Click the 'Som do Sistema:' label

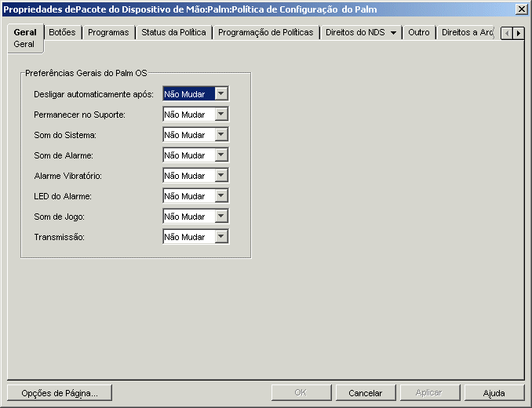(65, 135)
